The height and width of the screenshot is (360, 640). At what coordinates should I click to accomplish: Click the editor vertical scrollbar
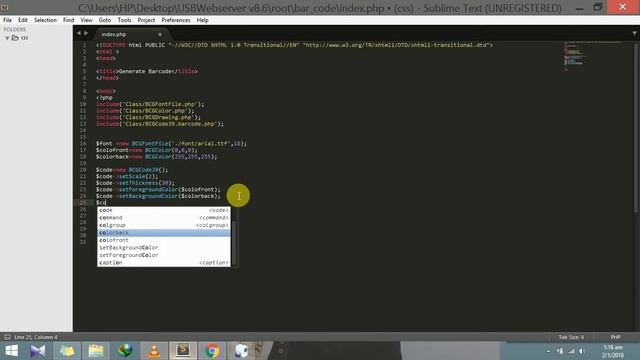(x=636, y=127)
